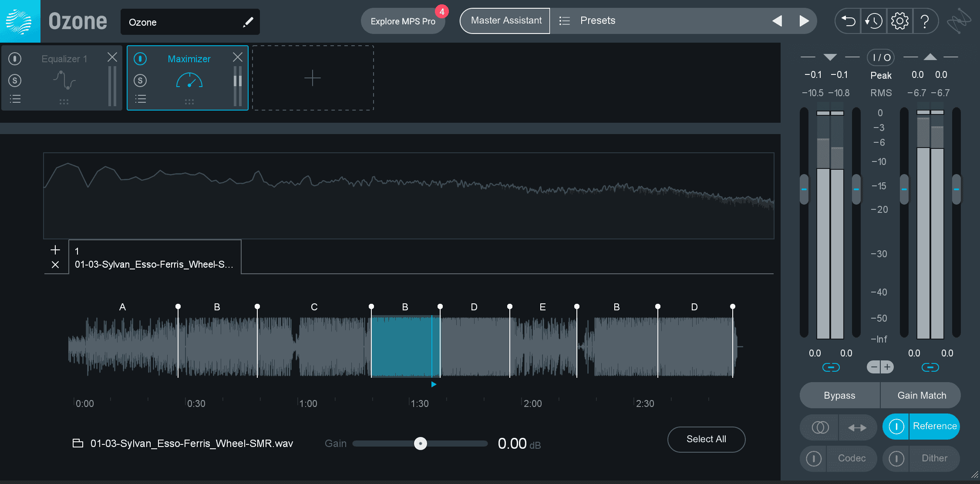Toggle the Dither power button
Image resolution: width=980 pixels, height=484 pixels.
(x=896, y=458)
